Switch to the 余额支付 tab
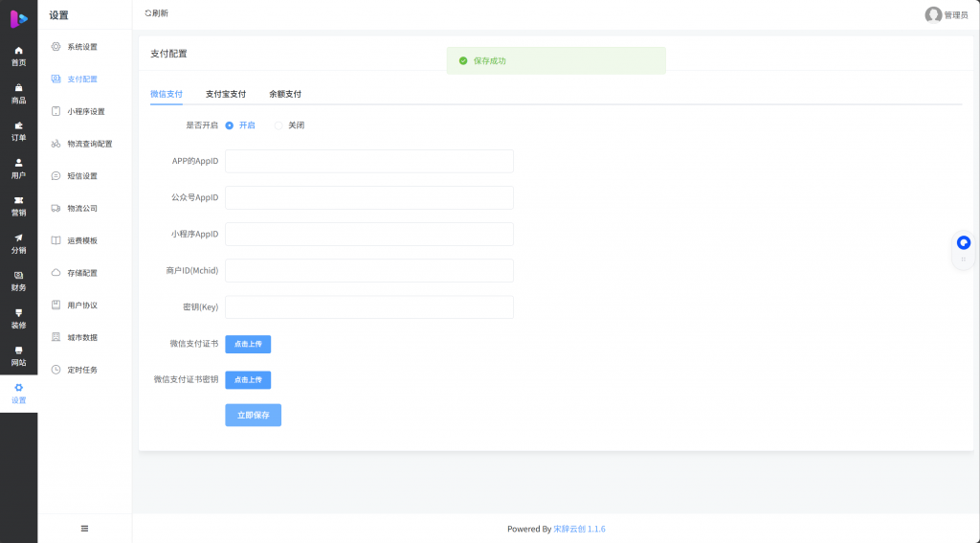Image resolution: width=980 pixels, height=543 pixels. pyautogui.click(x=285, y=94)
